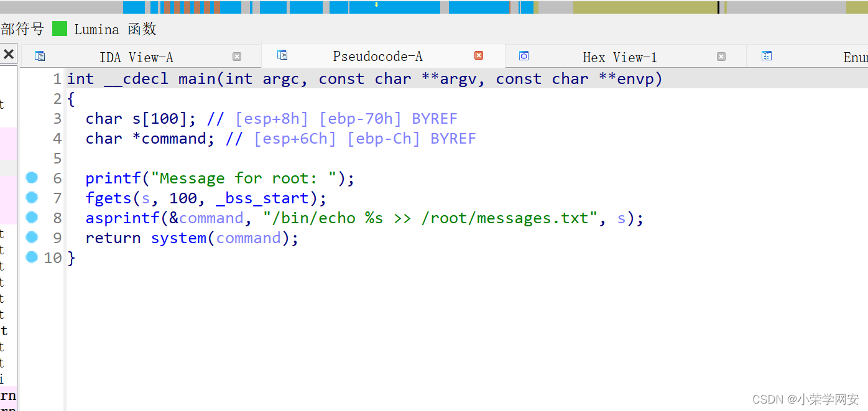Click the Enum tab icon
Screen dimensions: 868x411
tap(767, 56)
